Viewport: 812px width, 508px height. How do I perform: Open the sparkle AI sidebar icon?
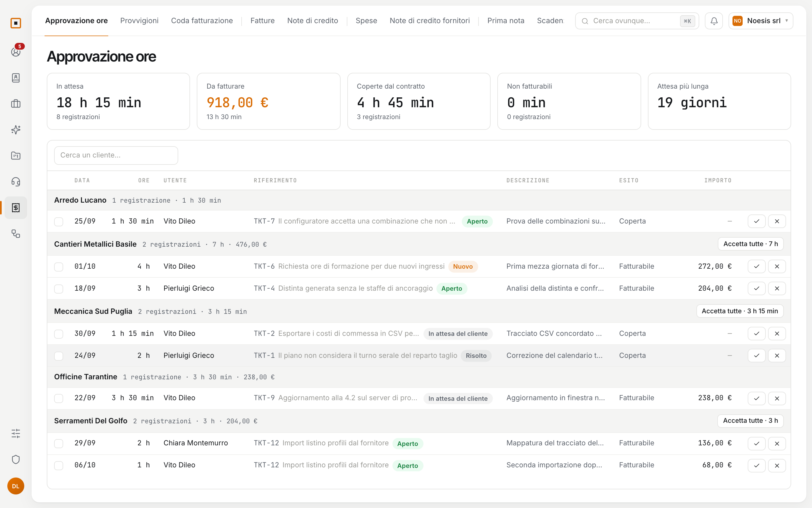tap(16, 130)
